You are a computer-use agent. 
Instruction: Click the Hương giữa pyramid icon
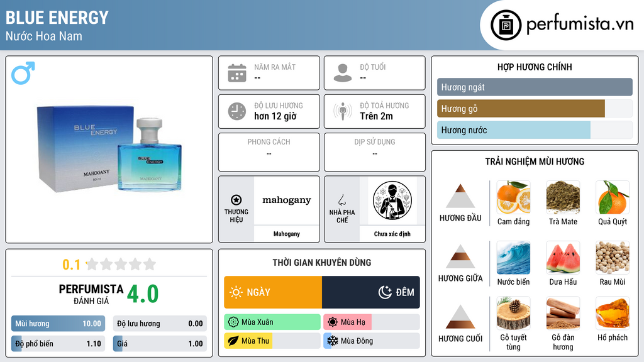tap(460, 256)
